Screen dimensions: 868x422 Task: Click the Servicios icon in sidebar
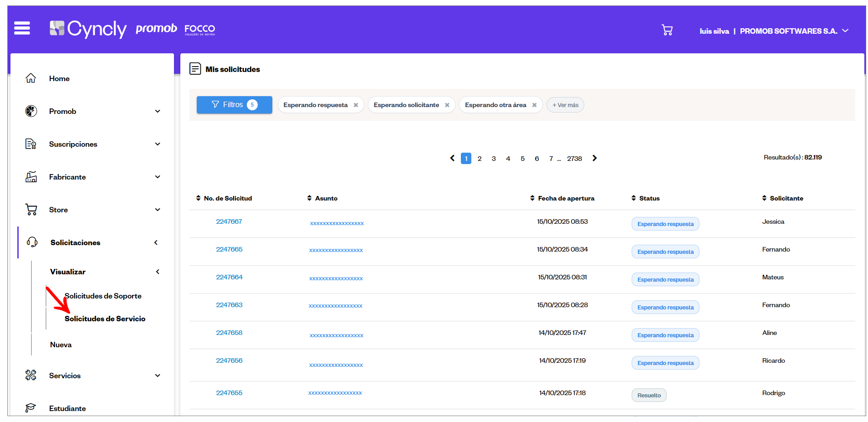tap(31, 376)
